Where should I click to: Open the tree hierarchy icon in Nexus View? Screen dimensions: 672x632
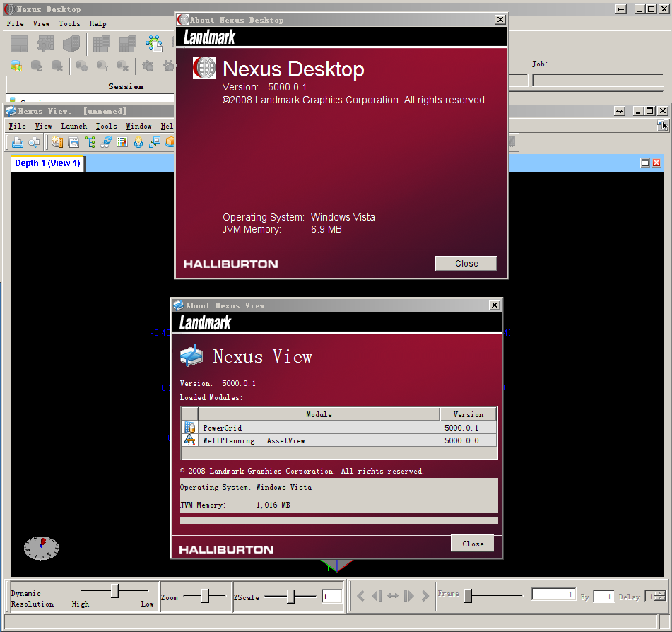tap(90, 142)
